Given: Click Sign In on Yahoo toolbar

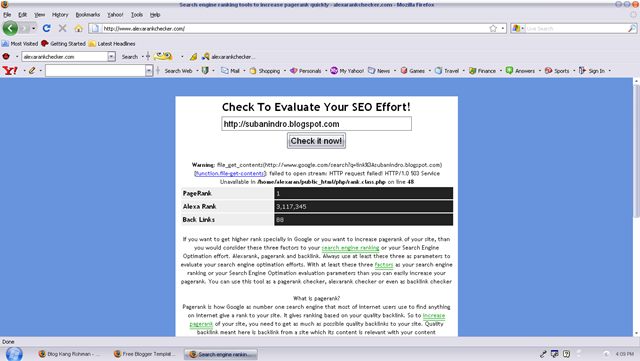Looking at the screenshot, I should (592, 71).
